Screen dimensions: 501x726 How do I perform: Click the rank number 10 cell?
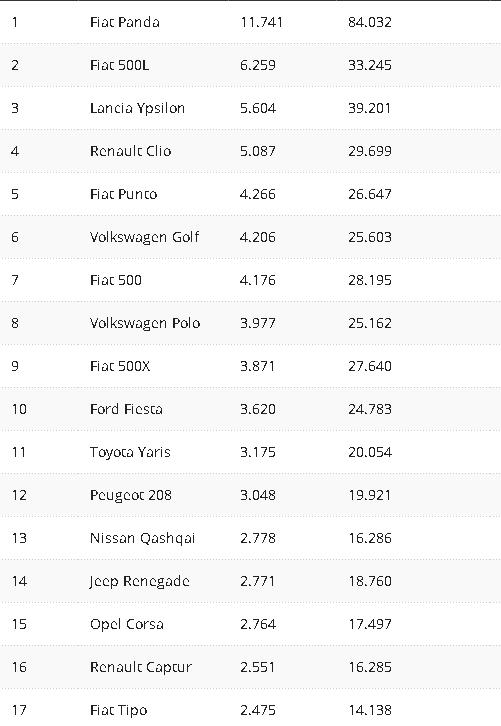[x=19, y=409]
